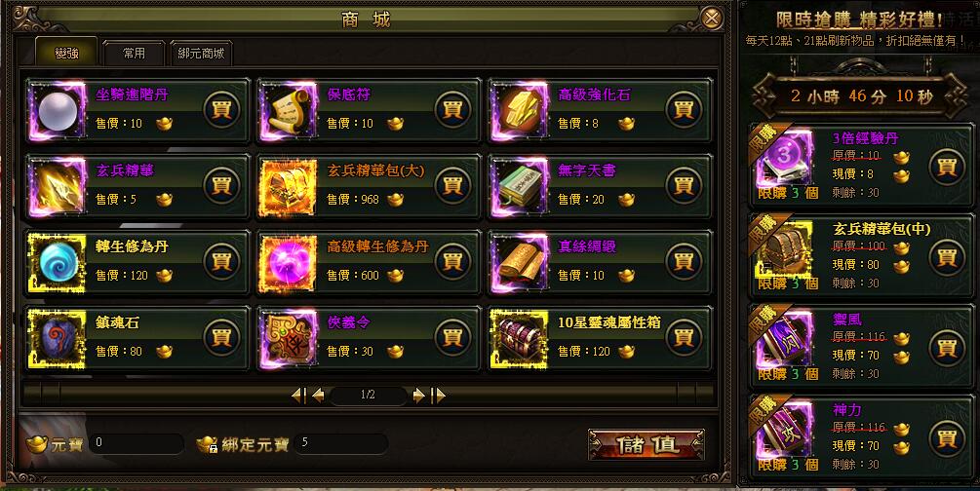
Task: Go to the next shop page arrow
Action: [x=419, y=395]
